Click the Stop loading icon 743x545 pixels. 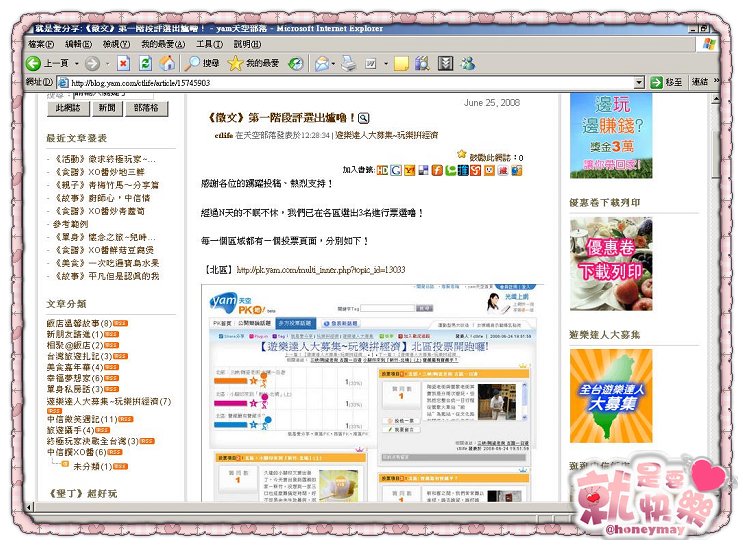point(123,63)
